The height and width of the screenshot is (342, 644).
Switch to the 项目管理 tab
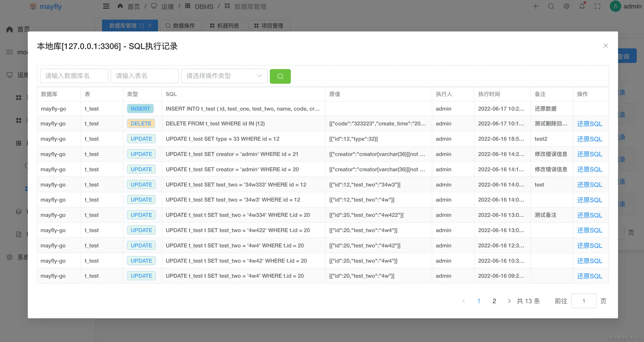[269, 26]
